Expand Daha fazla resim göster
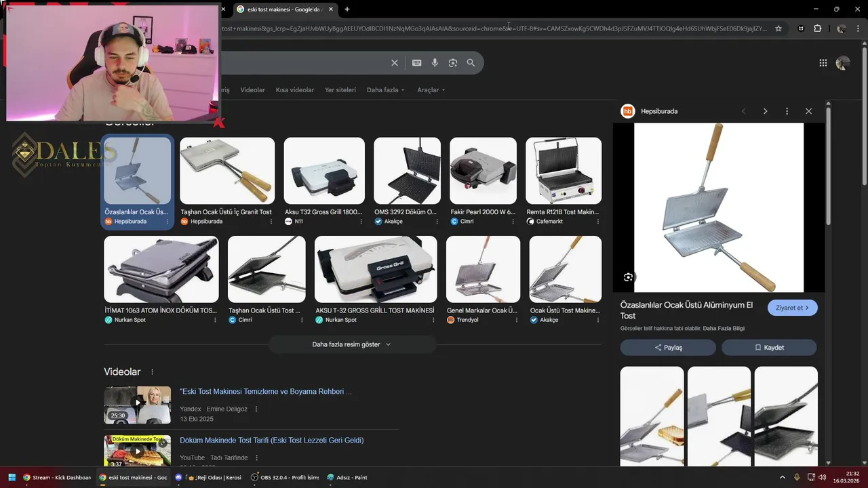Image resolution: width=868 pixels, height=488 pixels. point(352,344)
